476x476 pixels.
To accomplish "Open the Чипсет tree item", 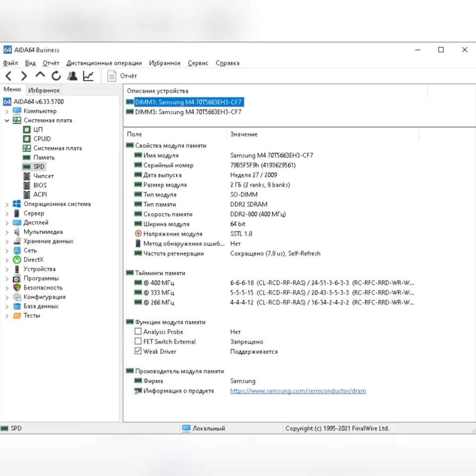I will point(44,176).
